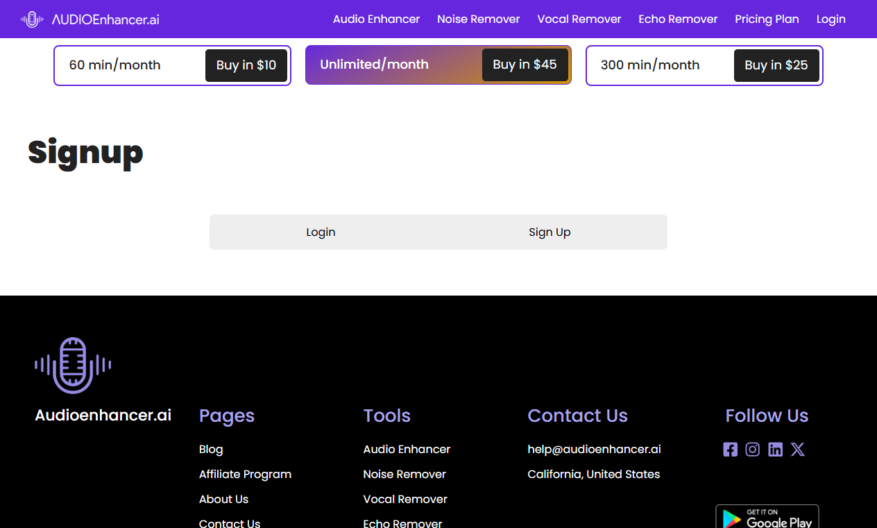This screenshot has height=528, width=877.
Task: Click the California, United States address text
Action: (x=593, y=474)
